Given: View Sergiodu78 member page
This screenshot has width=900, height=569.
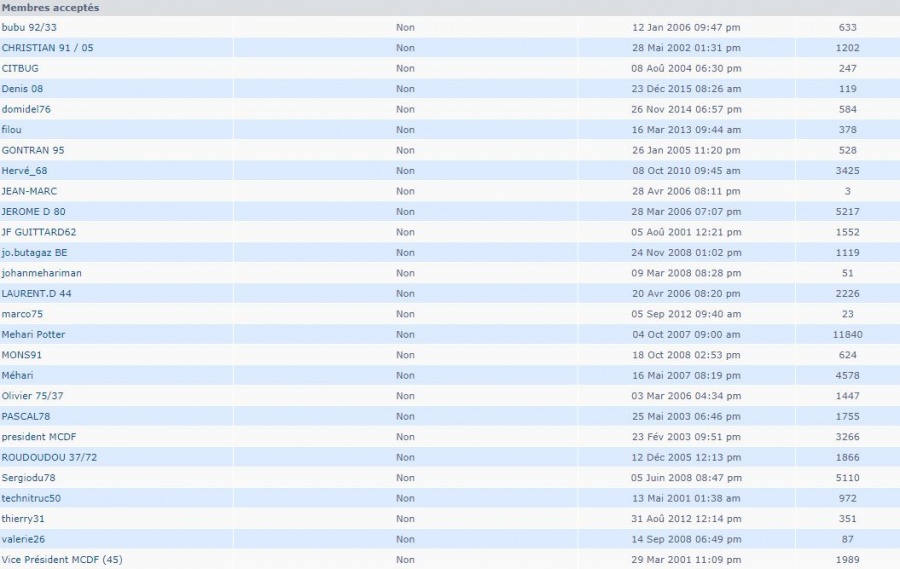Looking at the screenshot, I should click(28, 478).
